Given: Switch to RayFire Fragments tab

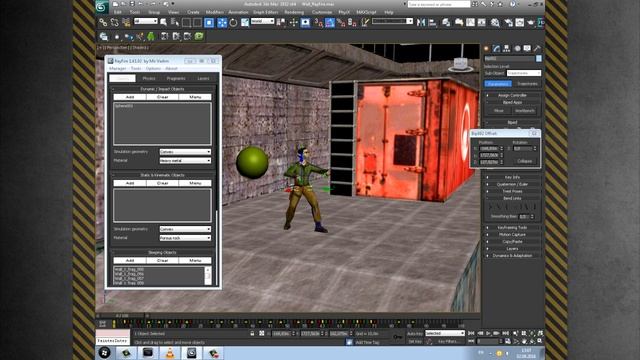Looking at the screenshot, I should [176, 78].
